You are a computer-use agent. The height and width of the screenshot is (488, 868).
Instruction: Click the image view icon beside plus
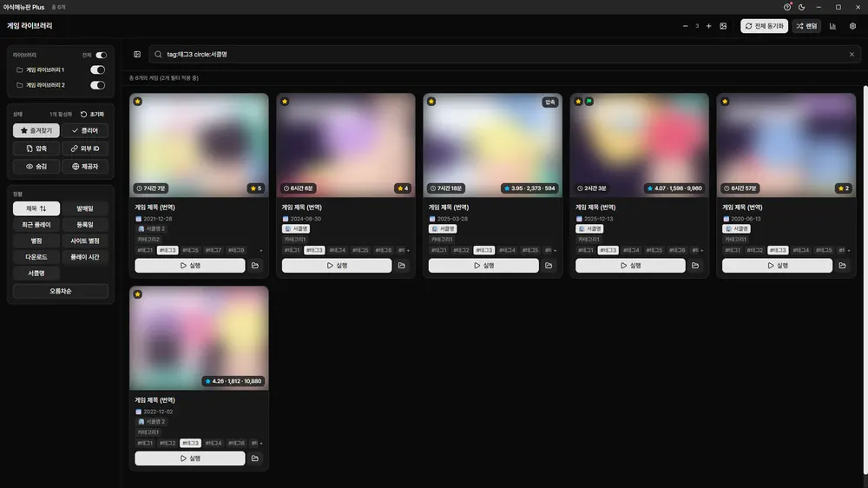[x=723, y=26]
